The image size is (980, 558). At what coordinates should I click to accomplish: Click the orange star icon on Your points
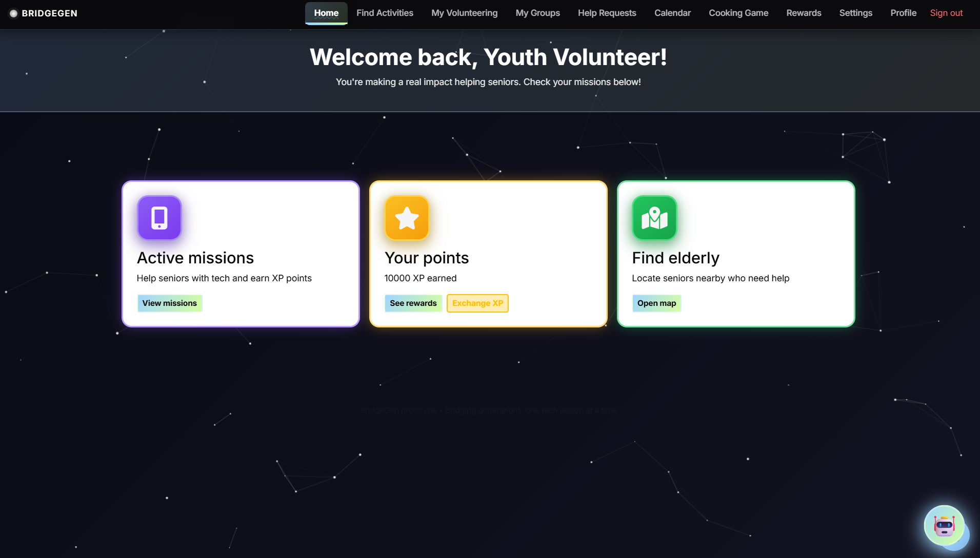tap(407, 218)
